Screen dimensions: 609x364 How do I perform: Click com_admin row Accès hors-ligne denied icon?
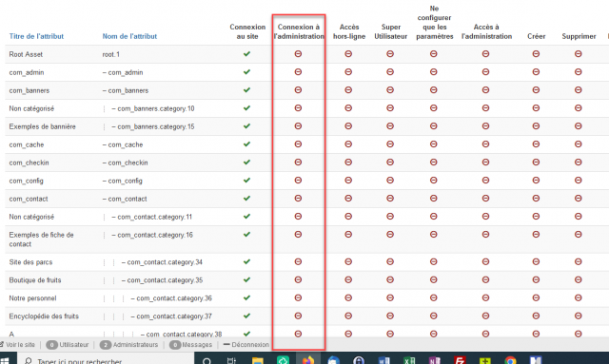348,72
